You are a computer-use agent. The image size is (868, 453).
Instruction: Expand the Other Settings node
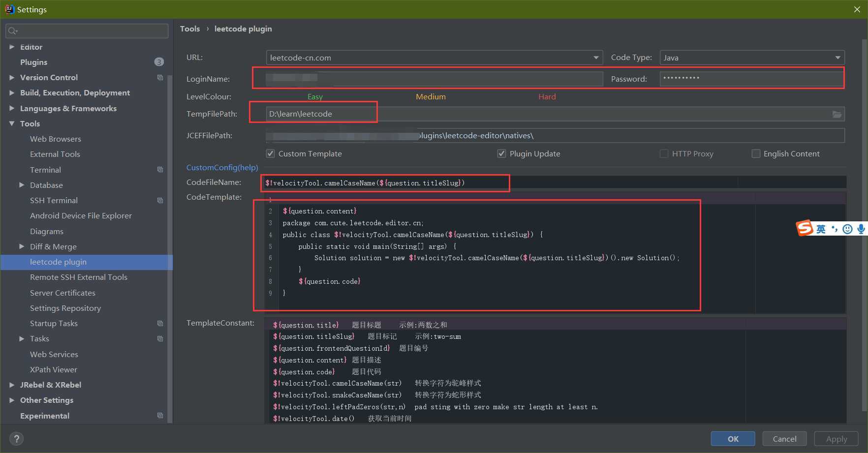tap(12, 400)
